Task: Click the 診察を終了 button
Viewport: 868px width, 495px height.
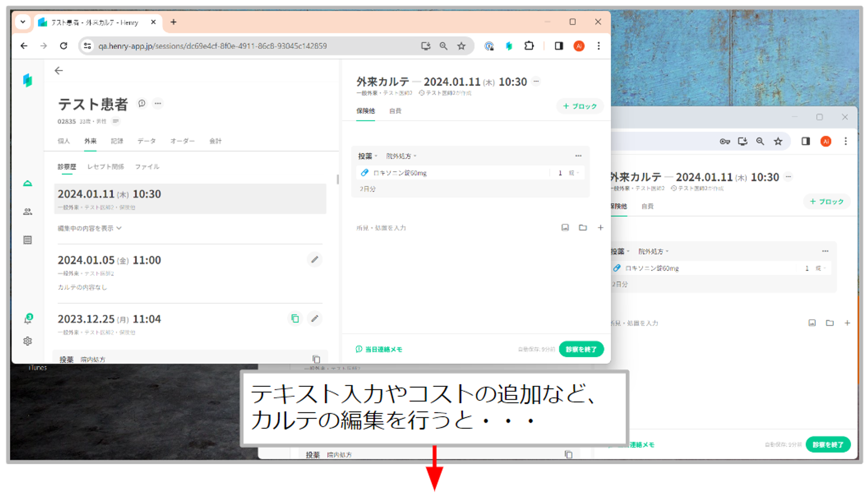Action: 581,349
